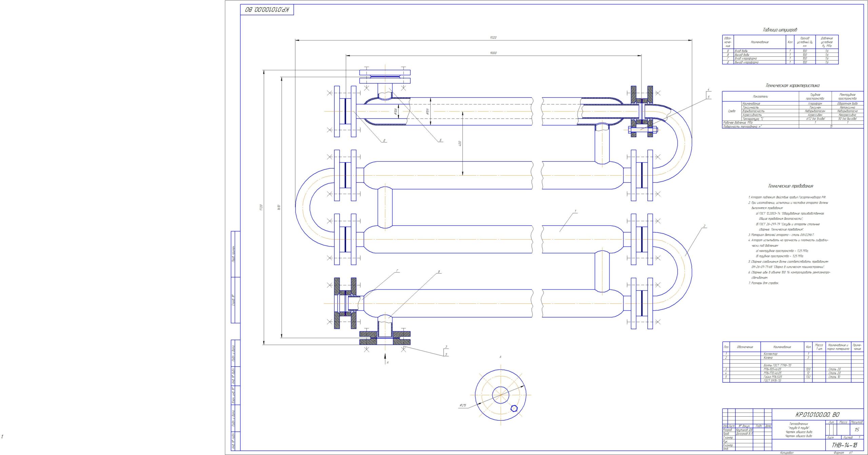This screenshot has width=868, height=455.
Task: Click the 'Гайка М16.5.05' entry
Action: 773,377
